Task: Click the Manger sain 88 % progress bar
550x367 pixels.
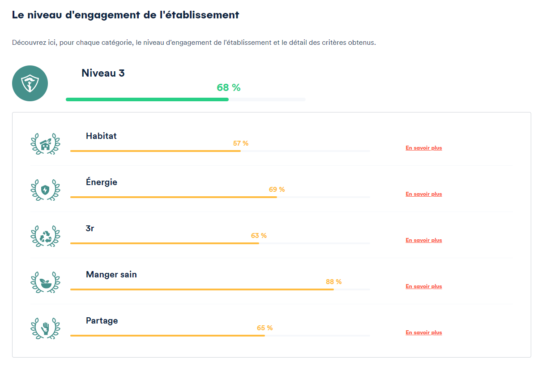Action: 220,289
